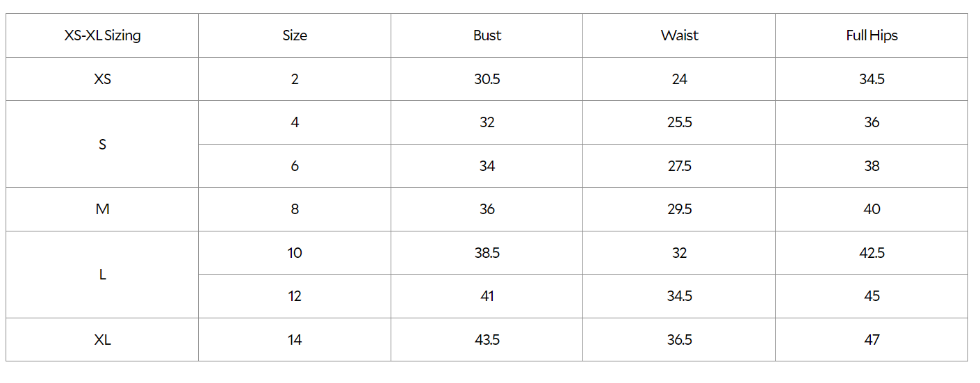Select the 43.5 bust measurement cell
980x383 pixels.
[x=487, y=340]
